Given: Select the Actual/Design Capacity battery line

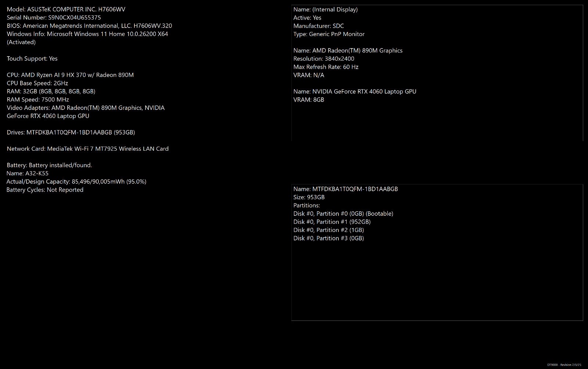Looking at the screenshot, I should point(76,182).
